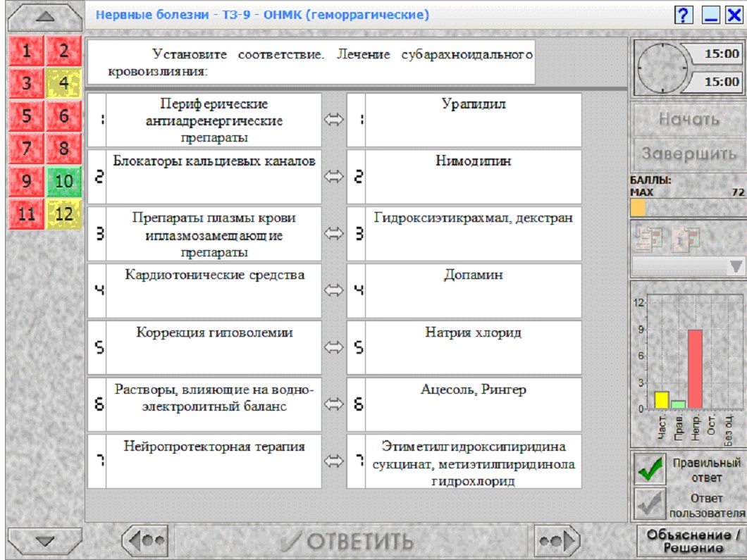Click the red Непр. chart bar
The image size is (747, 560).
click(695, 369)
